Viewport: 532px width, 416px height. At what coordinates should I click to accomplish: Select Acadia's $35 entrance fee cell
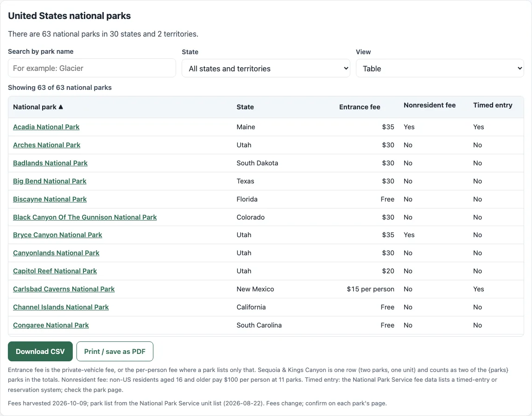[388, 127]
